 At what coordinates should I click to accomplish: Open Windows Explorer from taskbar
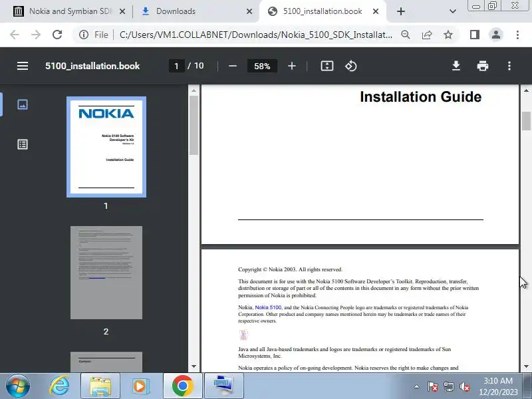[x=100, y=386]
